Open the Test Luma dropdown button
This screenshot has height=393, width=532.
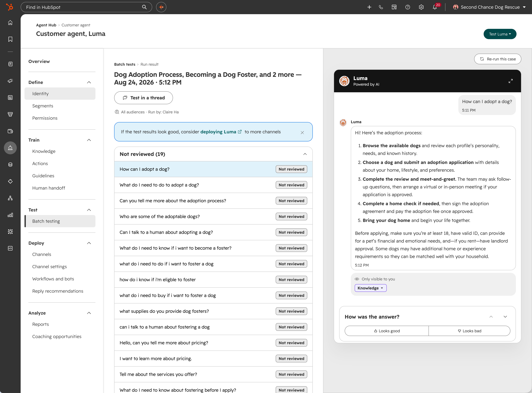click(500, 34)
